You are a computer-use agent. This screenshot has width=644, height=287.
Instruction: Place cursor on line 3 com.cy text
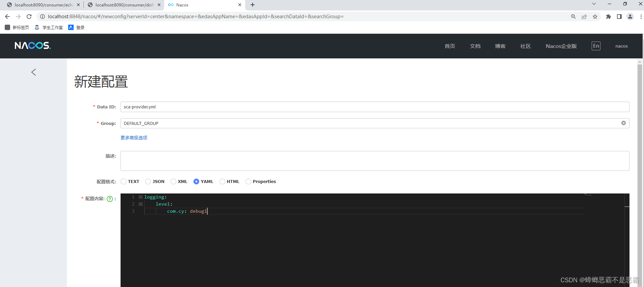(176, 211)
